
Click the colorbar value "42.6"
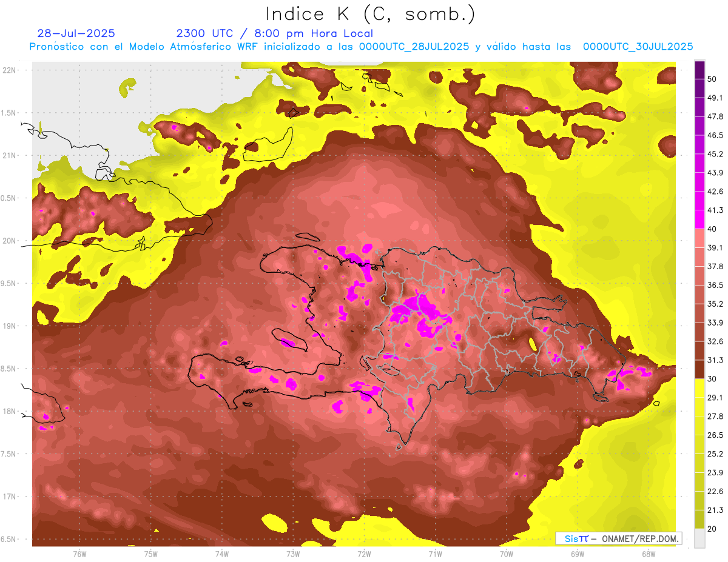tap(715, 192)
